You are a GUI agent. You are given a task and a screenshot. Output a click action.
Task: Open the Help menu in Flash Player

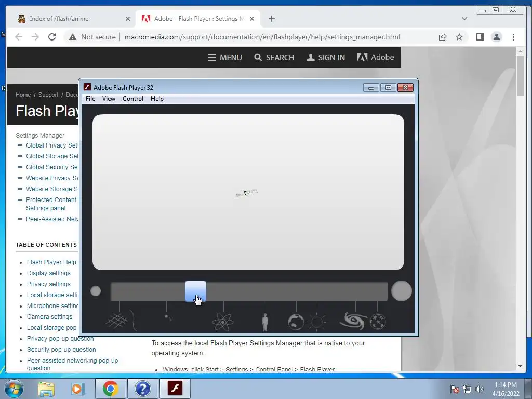(157, 99)
